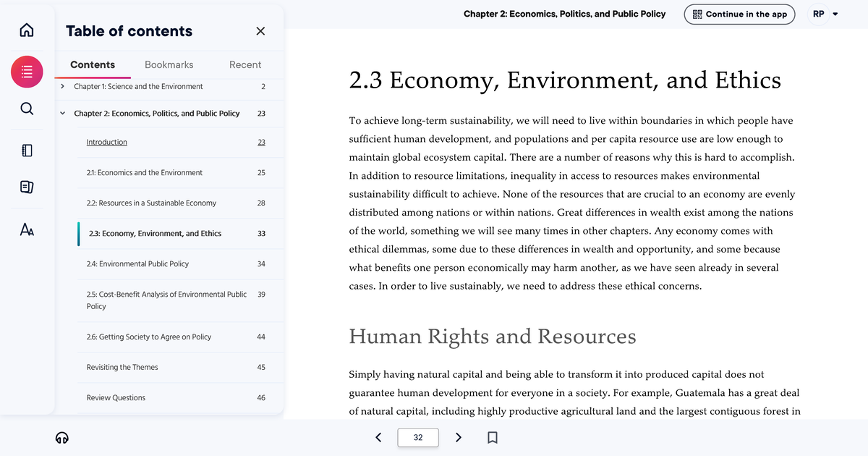Expand Chapter 1: Science and the Environment
The width and height of the screenshot is (868, 456).
63,86
